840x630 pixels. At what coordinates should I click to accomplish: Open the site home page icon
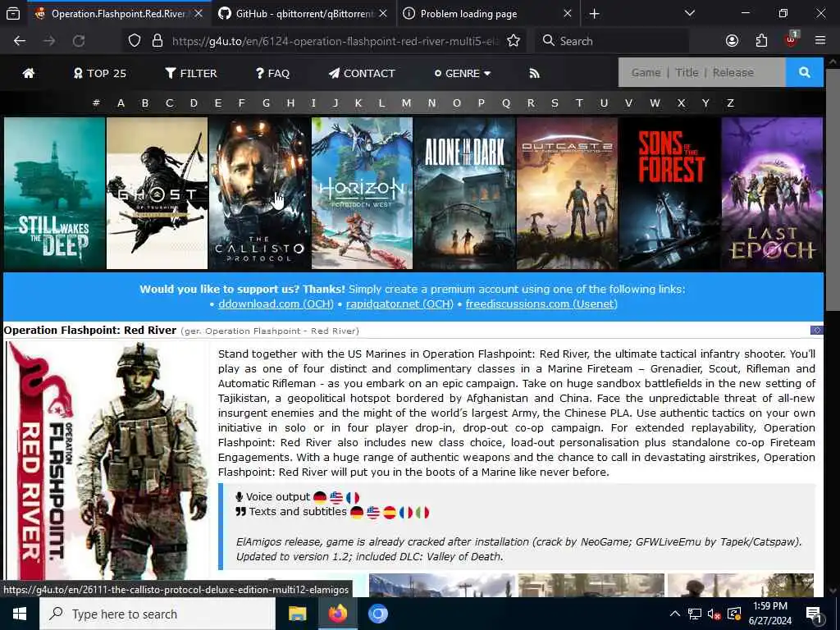(x=29, y=73)
